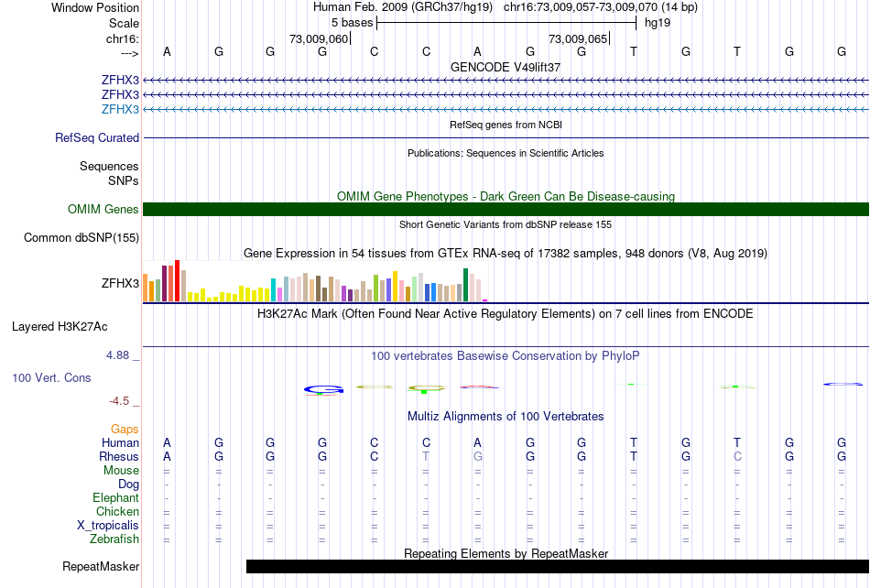870x588 pixels.
Task: Click the X_tropicalis species label
Action: click(x=108, y=526)
